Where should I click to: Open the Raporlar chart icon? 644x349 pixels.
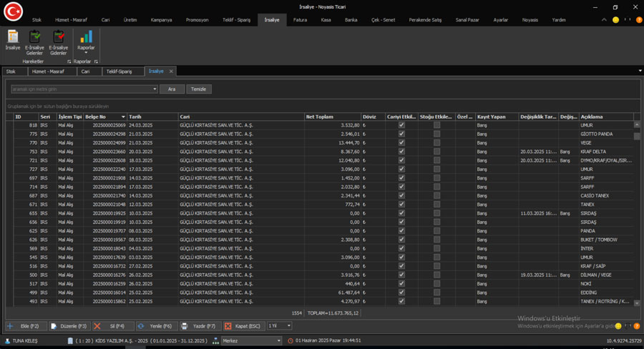[x=86, y=36]
